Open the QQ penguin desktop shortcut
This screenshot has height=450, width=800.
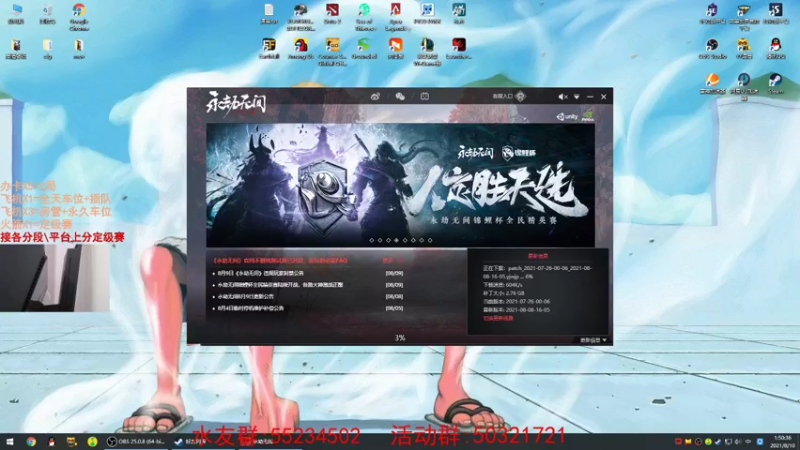tap(775, 49)
